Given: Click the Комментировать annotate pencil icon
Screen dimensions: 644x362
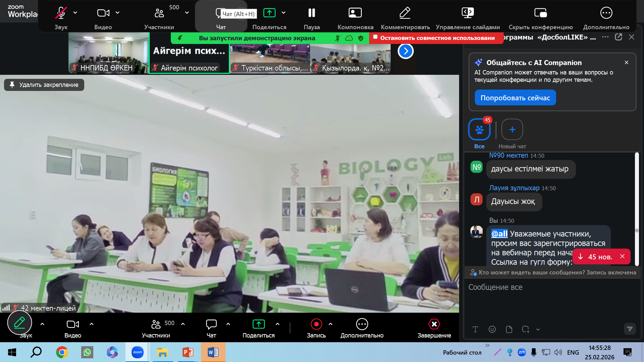Looking at the screenshot, I should tap(405, 13).
